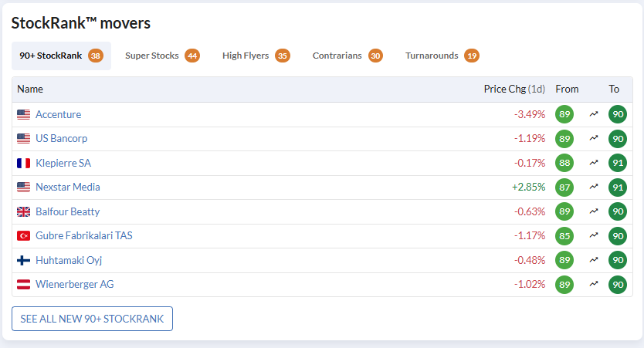The height and width of the screenshot is (348, 644).
Task: Switch to the Super Stocks tab
Action: point(162,56)
